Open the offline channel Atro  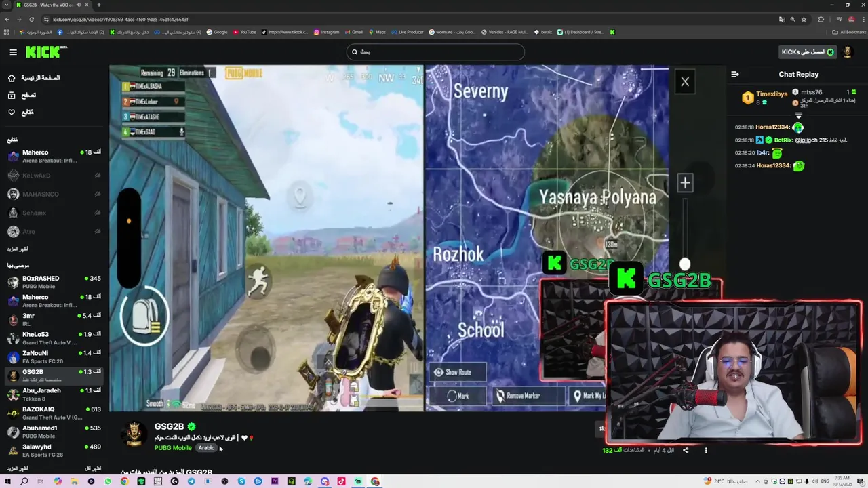click(54, 232)
